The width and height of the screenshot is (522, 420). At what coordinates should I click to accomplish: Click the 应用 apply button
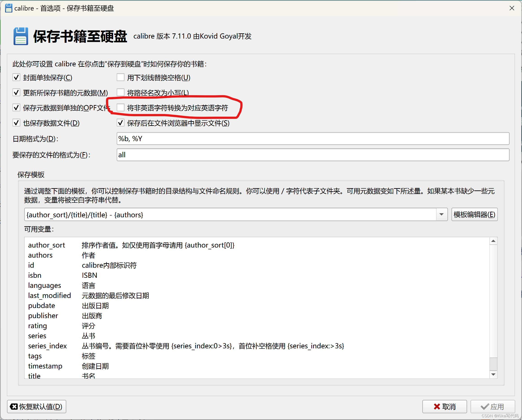492,406
